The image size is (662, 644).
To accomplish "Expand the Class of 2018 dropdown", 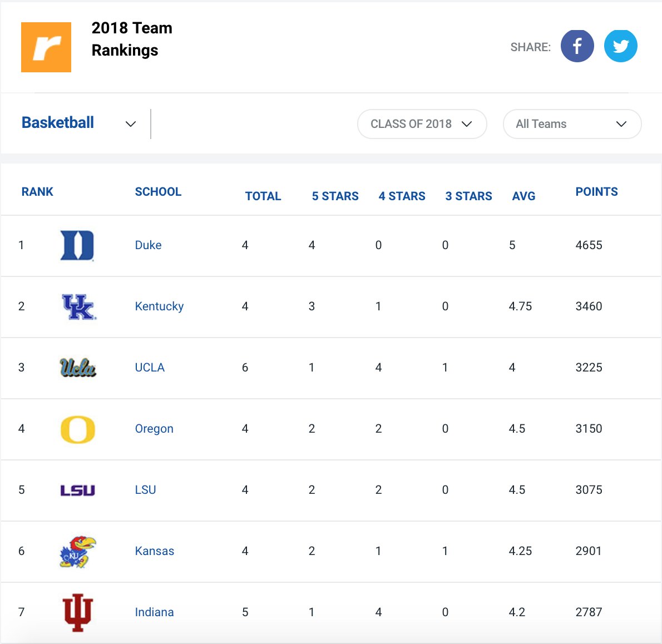I will [422, 124].
